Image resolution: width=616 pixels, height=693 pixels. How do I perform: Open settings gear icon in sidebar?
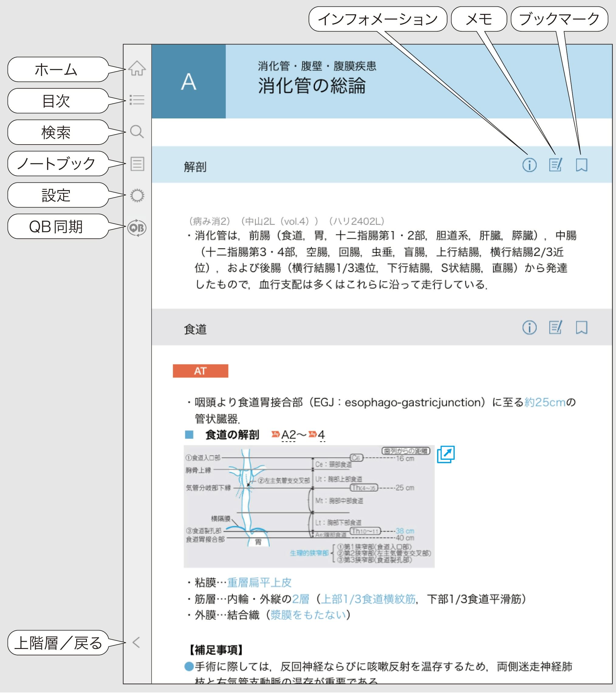coord(137,196)
